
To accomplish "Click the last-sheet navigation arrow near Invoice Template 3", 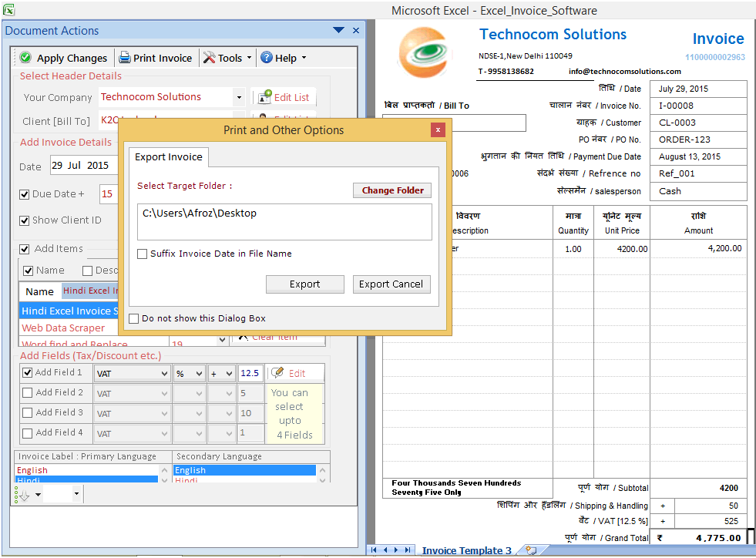I will tap(408, 550).
